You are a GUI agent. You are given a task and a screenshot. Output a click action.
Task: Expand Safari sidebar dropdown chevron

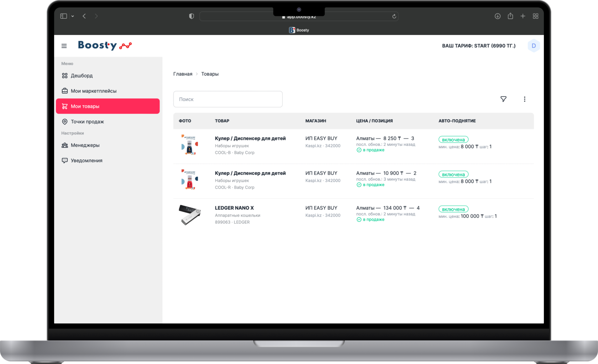coord(73,16)
